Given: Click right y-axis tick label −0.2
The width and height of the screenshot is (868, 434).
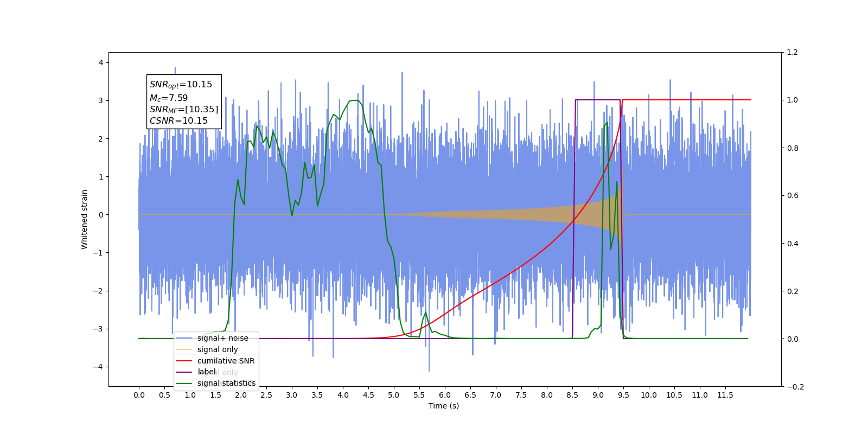Looking at the screenshot, I should [x=795, y=387].
